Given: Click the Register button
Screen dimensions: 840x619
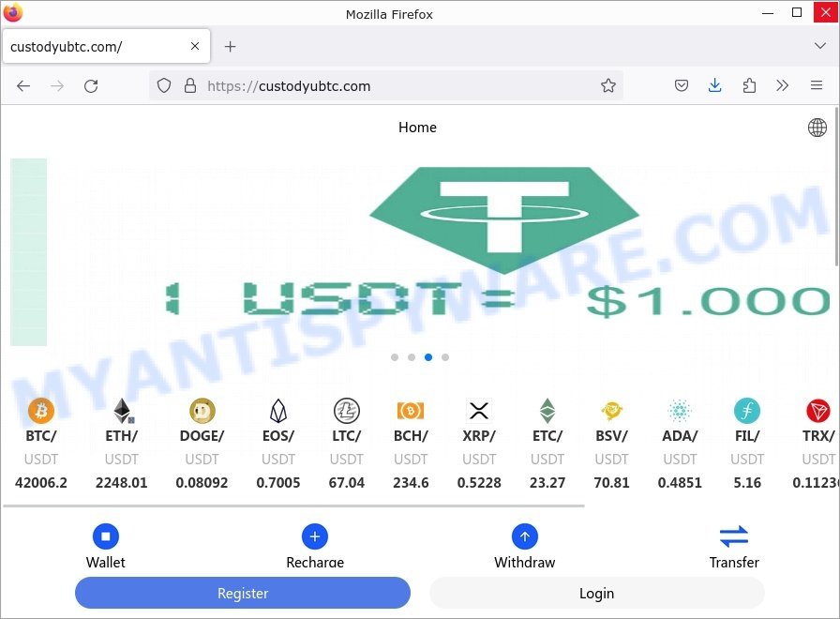Looking at the screenshot, I should (243, 593).
